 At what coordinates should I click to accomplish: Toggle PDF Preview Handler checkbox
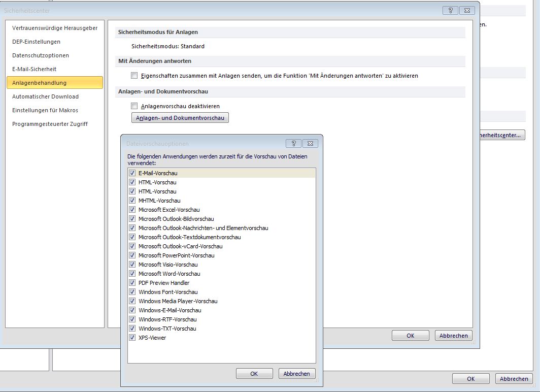pyautogui.click(x=132, y=283)
